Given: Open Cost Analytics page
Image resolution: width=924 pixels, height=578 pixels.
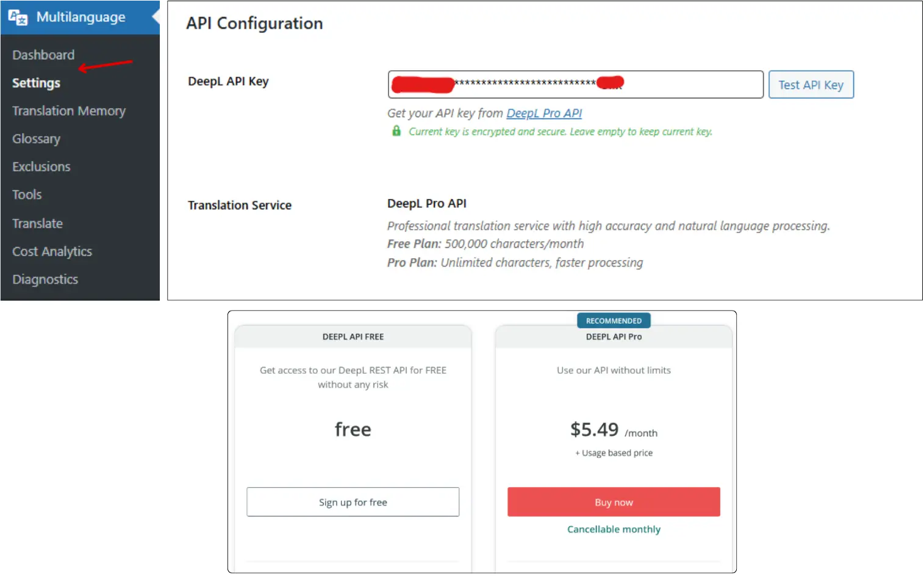Looking at the screenshot, I should click(x=52, y=251).
